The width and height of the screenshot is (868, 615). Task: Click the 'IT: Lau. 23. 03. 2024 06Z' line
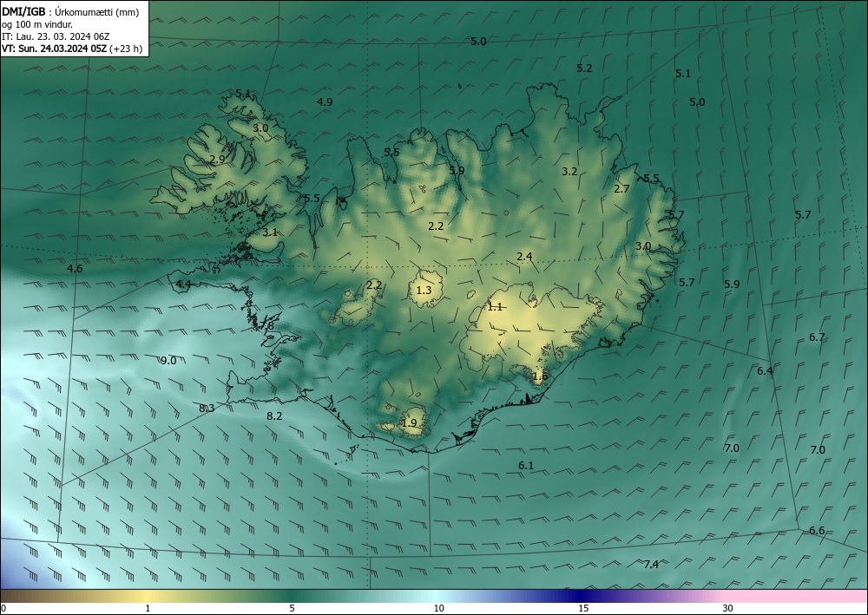pos(56,36)
